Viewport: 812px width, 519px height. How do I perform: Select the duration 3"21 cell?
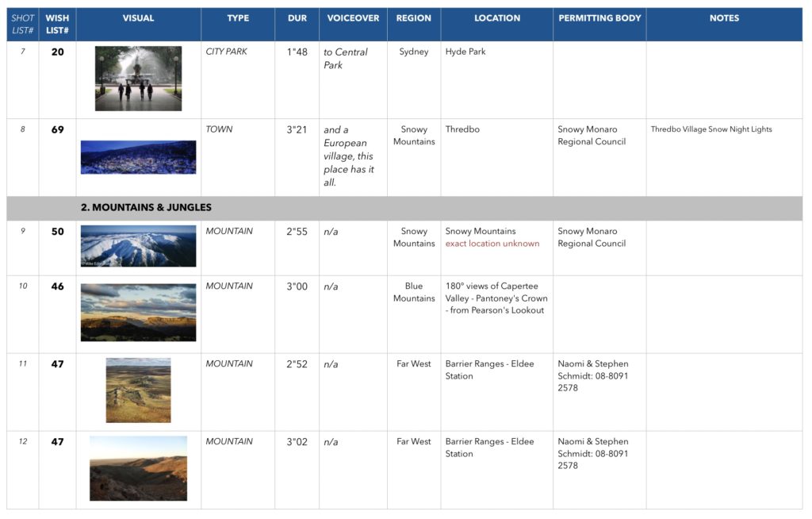[x=297, y=158]
